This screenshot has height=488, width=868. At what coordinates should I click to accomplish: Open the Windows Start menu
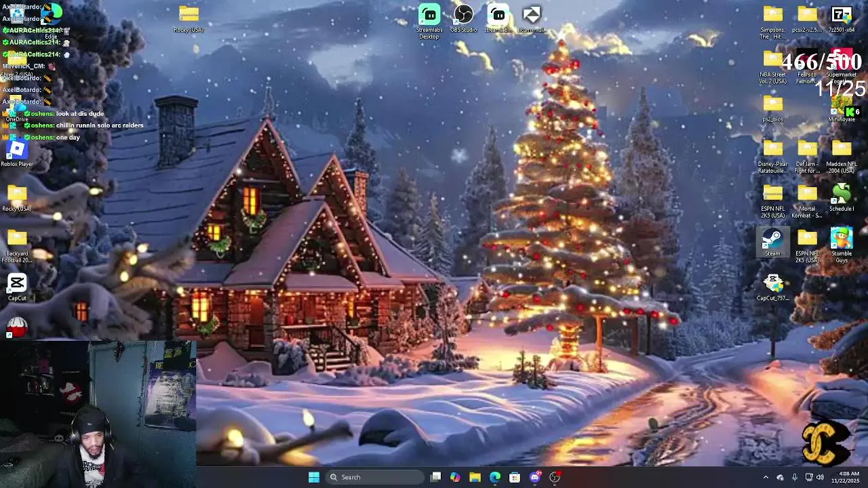(314, 477)
